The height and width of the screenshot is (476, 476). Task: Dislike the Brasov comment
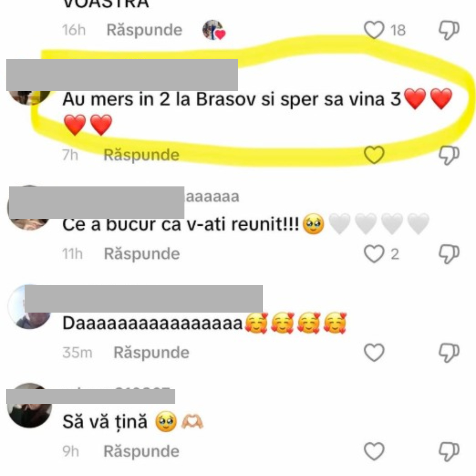click(449, 155)
